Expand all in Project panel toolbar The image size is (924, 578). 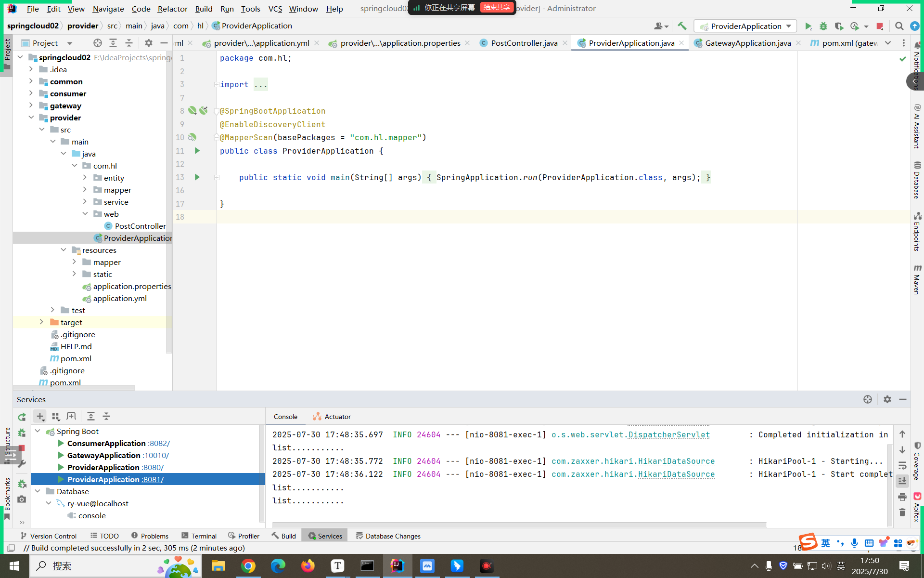113,43
